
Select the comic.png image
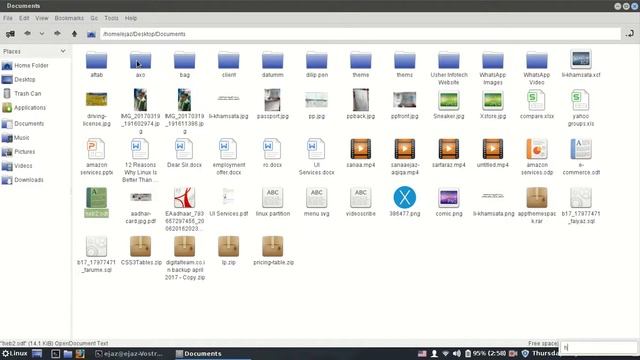tap(449, 202)
